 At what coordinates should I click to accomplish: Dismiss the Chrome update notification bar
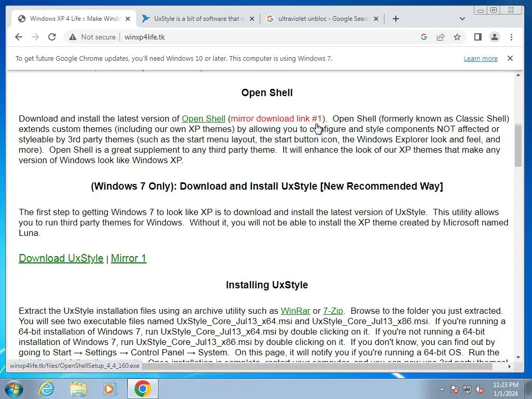click(510, 58)
